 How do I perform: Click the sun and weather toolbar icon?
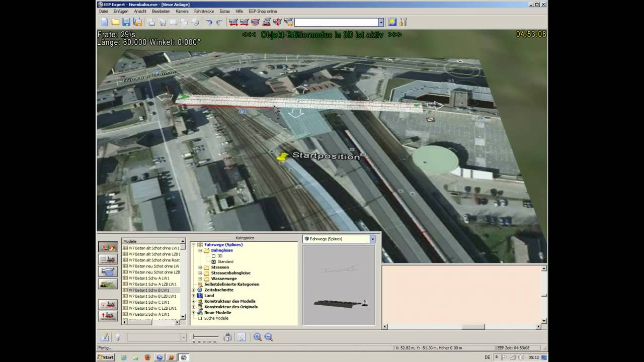coord(392,22)
